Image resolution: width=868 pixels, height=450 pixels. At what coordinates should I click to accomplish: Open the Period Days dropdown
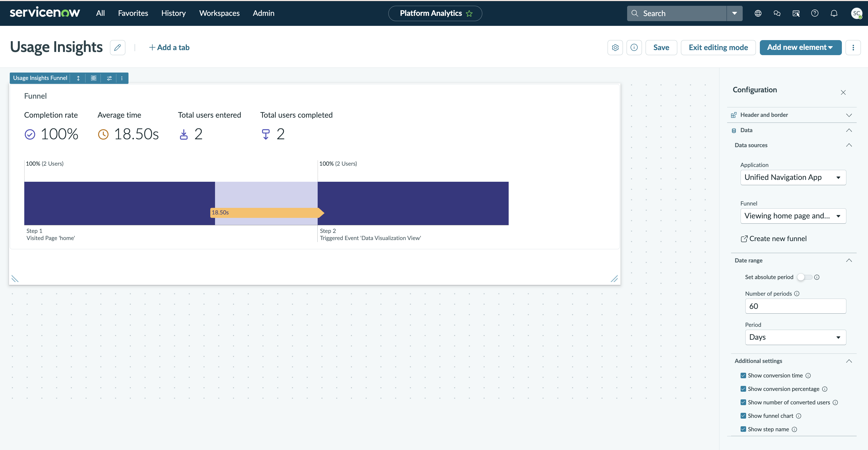(795, 337)
